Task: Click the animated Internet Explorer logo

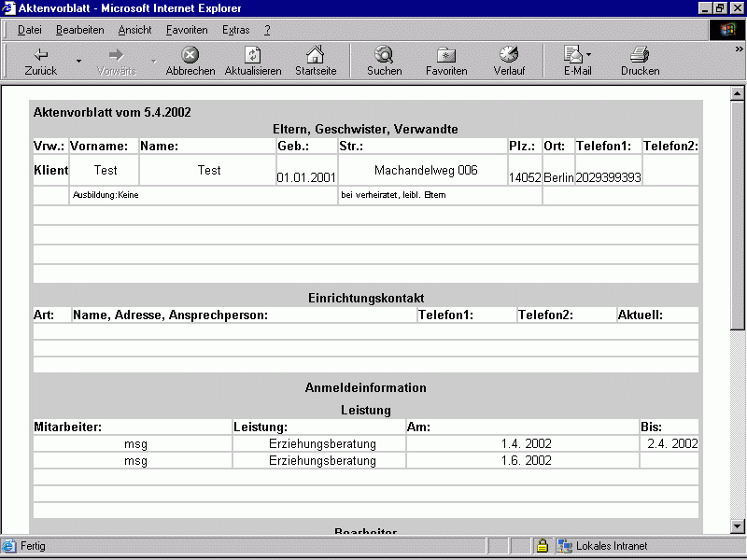Action: [x=728, y=29]
